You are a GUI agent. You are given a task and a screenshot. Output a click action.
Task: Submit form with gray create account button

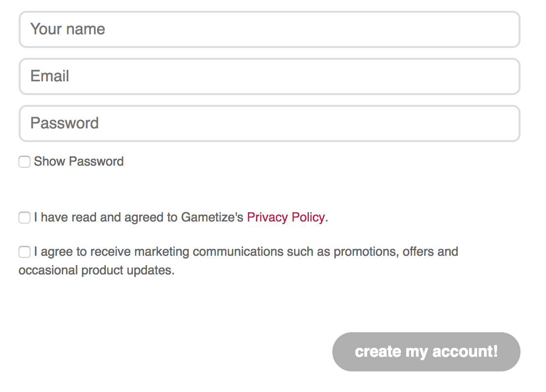coord(426,352)
